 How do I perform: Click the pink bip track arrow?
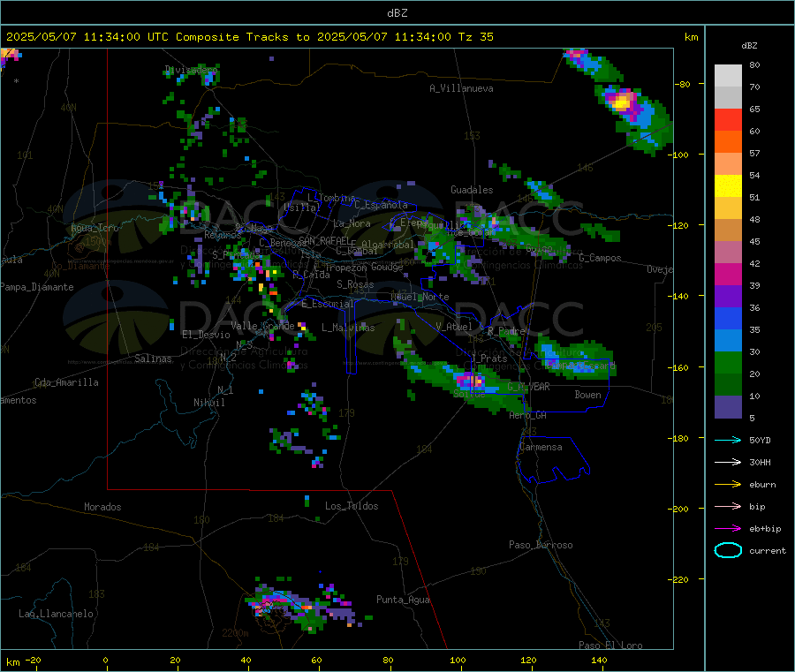728,506
